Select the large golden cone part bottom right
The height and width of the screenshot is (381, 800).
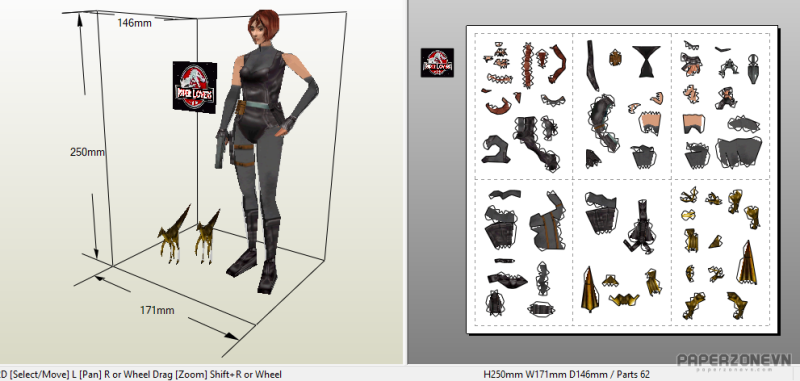tap(746, 262)
